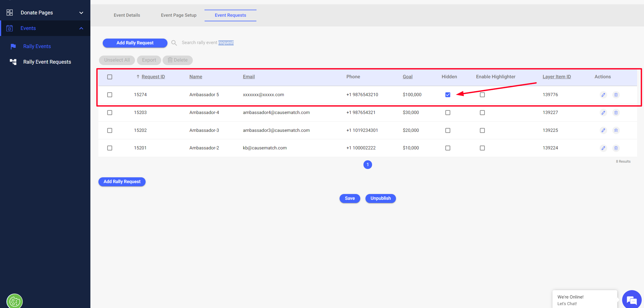Enable Highlighter for Ambassador-4
644x308 pixels.
(482, 113)
